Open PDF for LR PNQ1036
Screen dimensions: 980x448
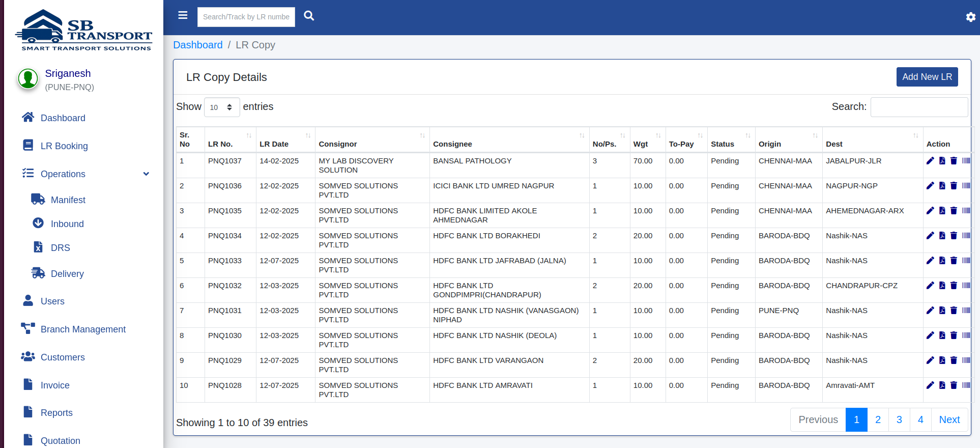(942, 186)
